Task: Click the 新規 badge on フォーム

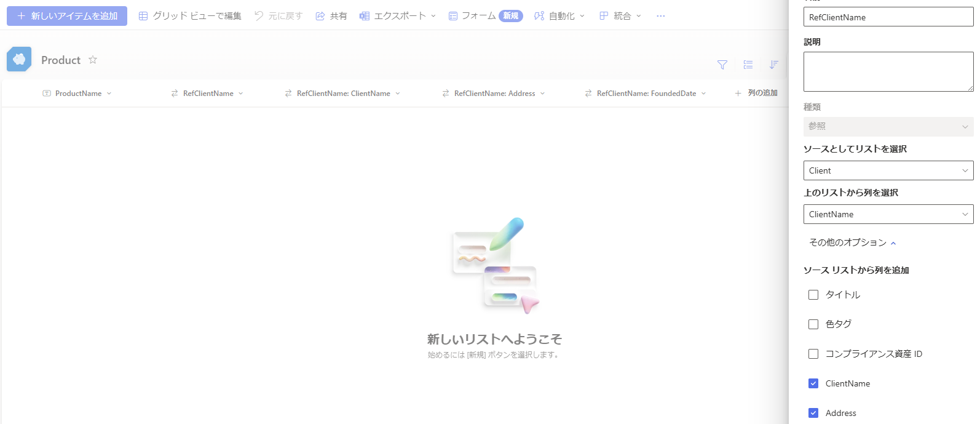Action: 511,16
